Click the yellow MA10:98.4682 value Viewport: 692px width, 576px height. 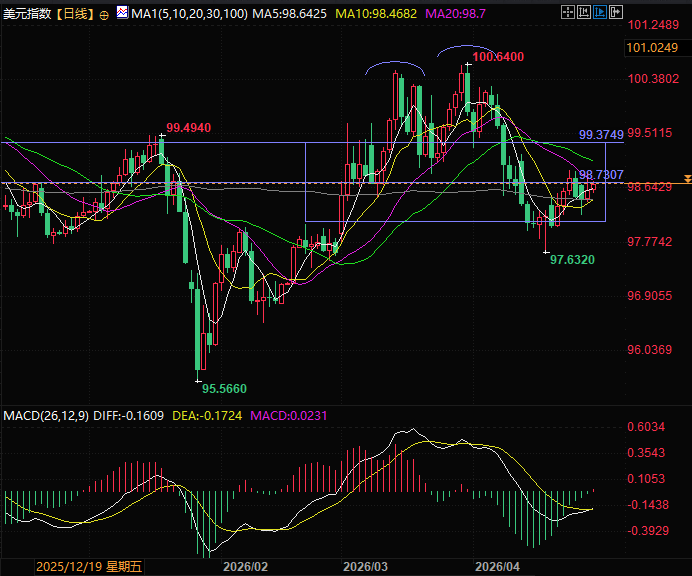click(376, 14)
